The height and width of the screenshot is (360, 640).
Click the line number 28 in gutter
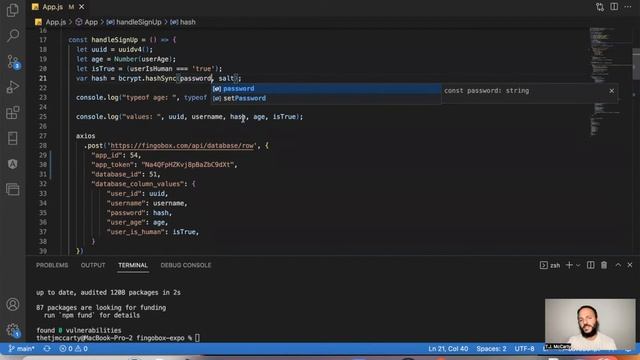tap(43, 145)
